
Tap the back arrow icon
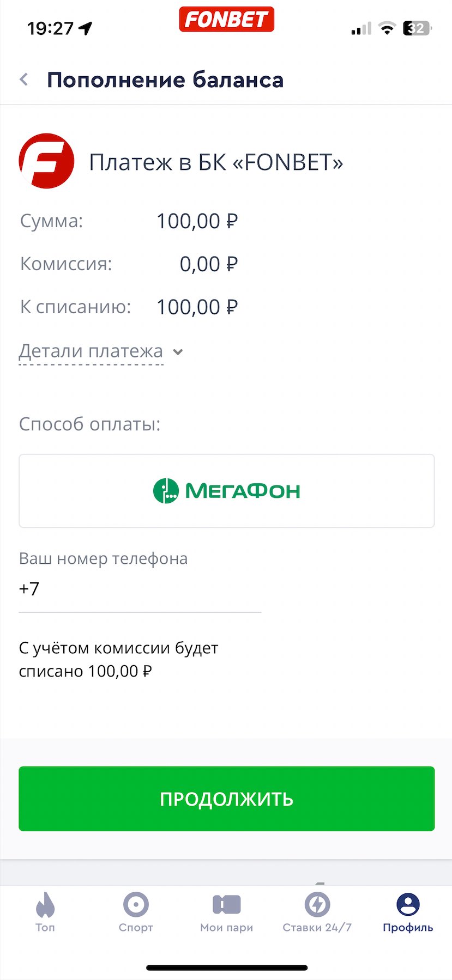click(24, 80)
